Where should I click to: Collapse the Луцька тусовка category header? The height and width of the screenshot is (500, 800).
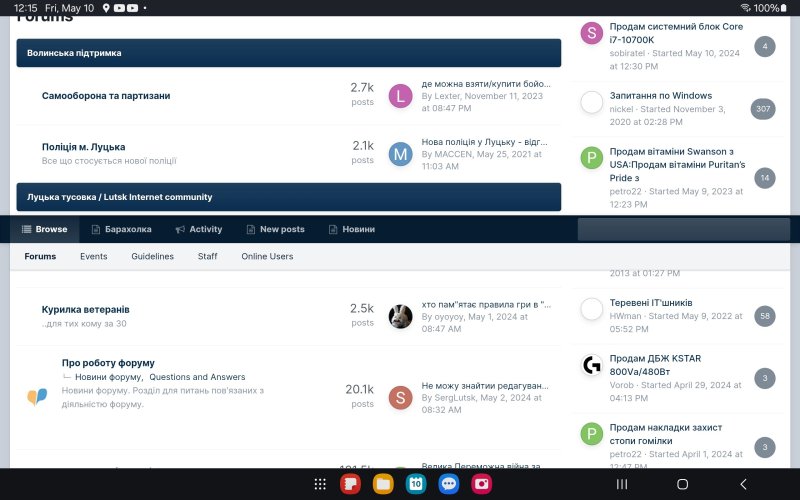coord(289,197)
